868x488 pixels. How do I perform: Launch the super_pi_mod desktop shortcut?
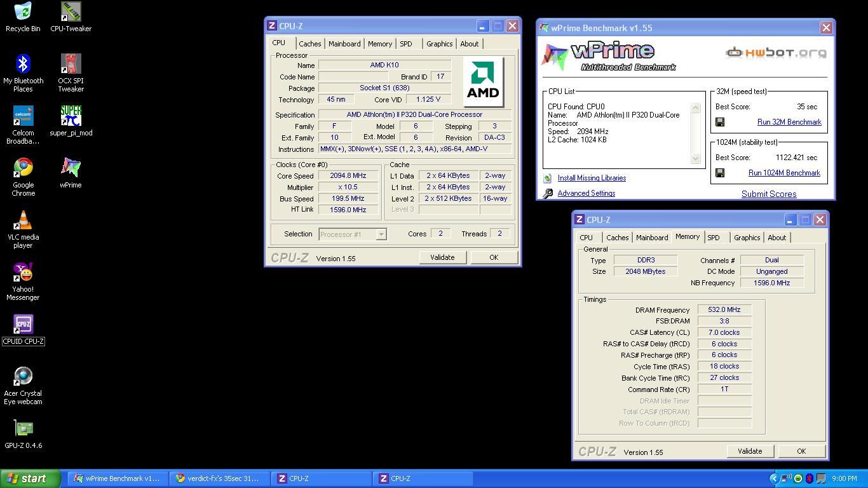[71, 121]
